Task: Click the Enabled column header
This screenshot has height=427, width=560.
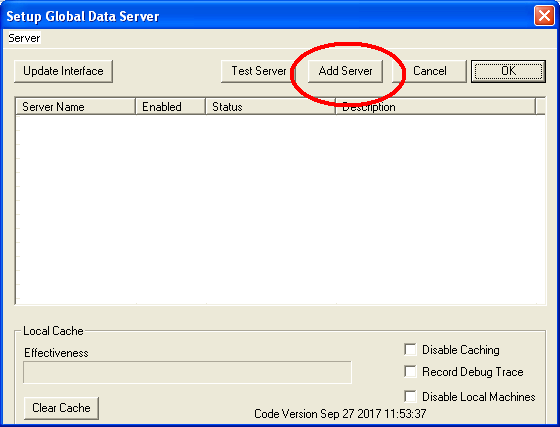Action: [x=171, y=107]
